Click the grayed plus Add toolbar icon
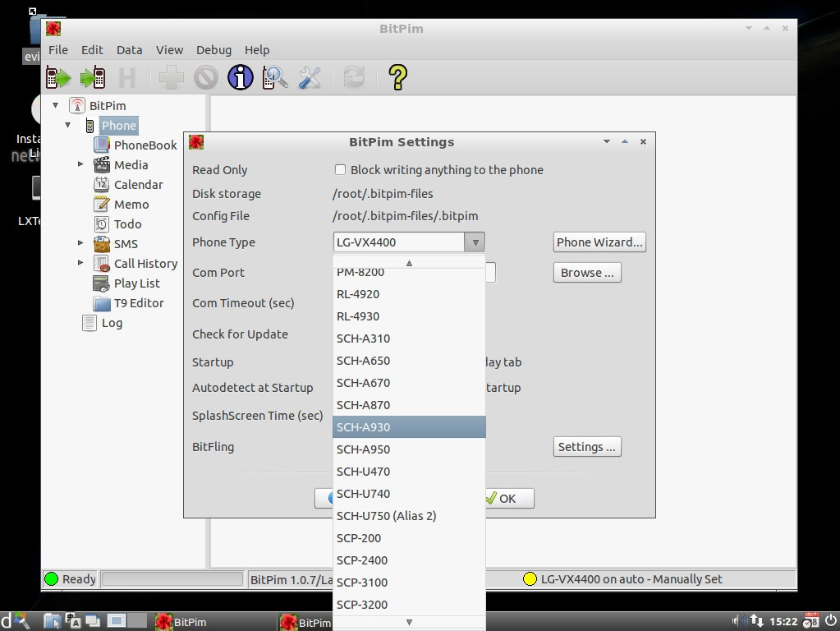840x631 pixels. coord(172,78)
